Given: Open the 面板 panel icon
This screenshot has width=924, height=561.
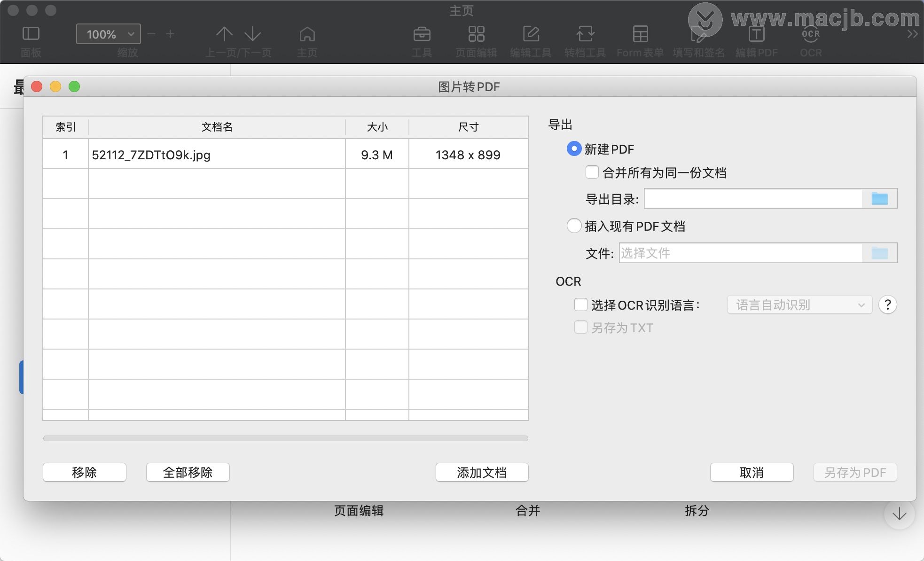Looking at the screenshot, I should [31, 34].
